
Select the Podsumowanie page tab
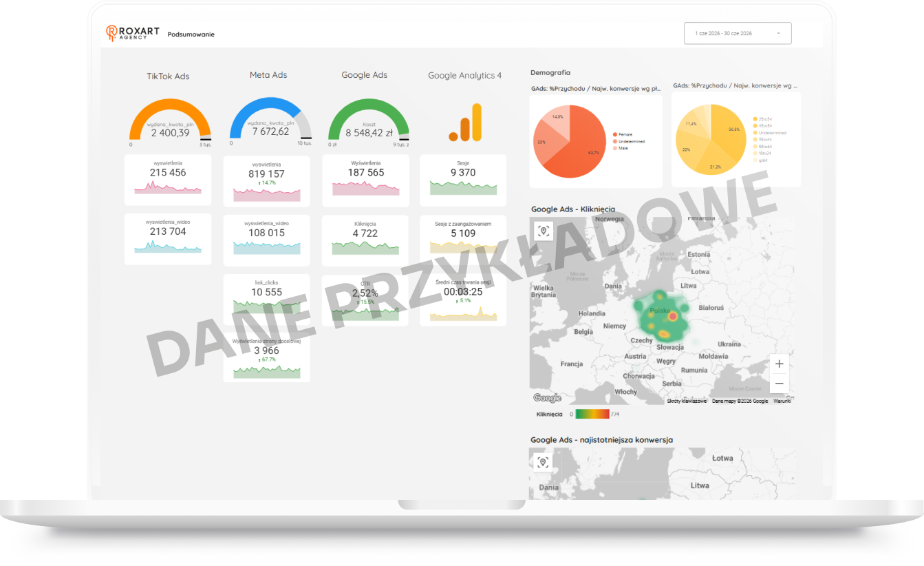tap(191, 34)
